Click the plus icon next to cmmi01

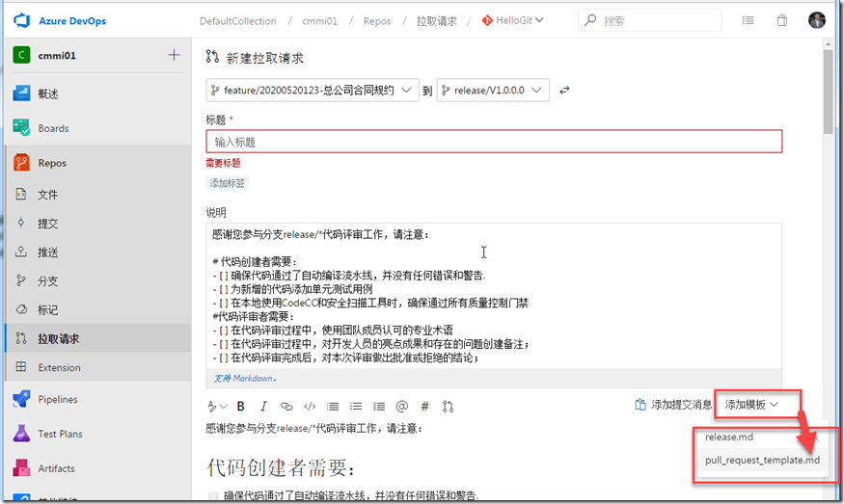pyautogui.click(x=174, y=55)
